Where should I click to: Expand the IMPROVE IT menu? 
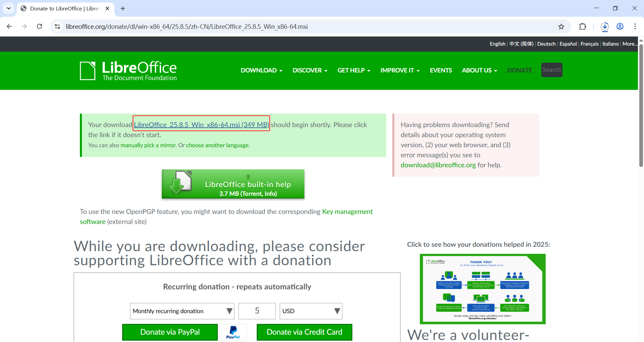(x=400, y=70)
